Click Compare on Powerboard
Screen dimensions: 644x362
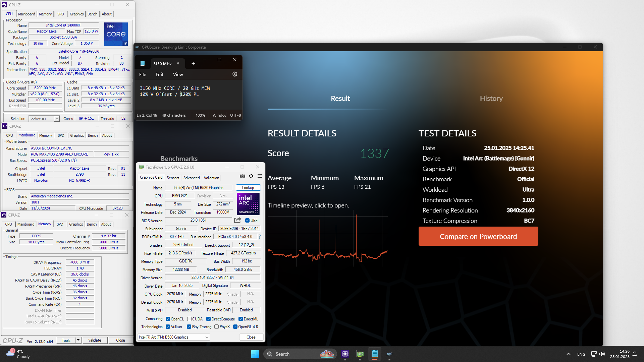(478, 236)
